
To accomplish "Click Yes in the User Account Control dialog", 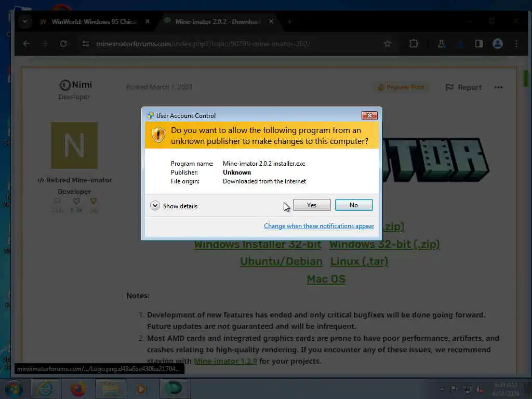I will 312,205.
